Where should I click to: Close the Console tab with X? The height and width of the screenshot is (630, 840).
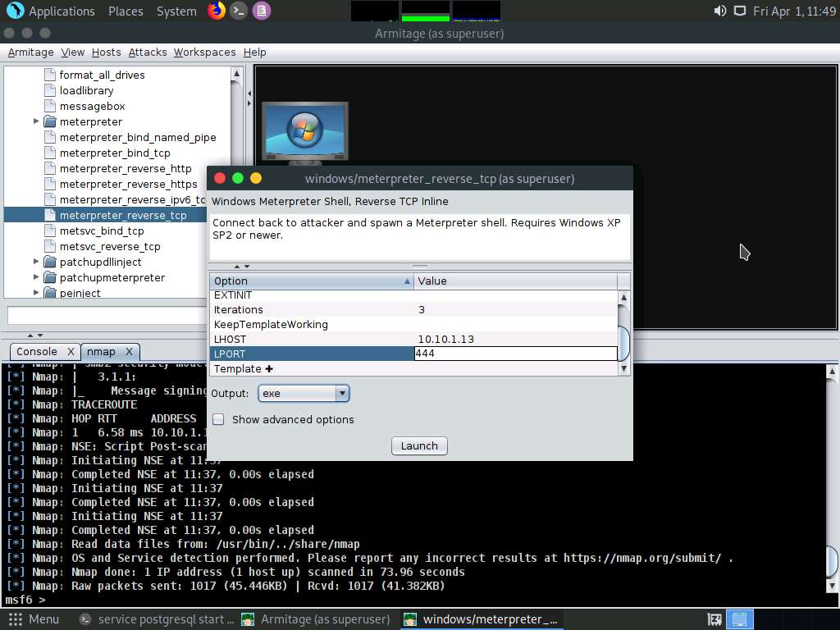[71, 351]
